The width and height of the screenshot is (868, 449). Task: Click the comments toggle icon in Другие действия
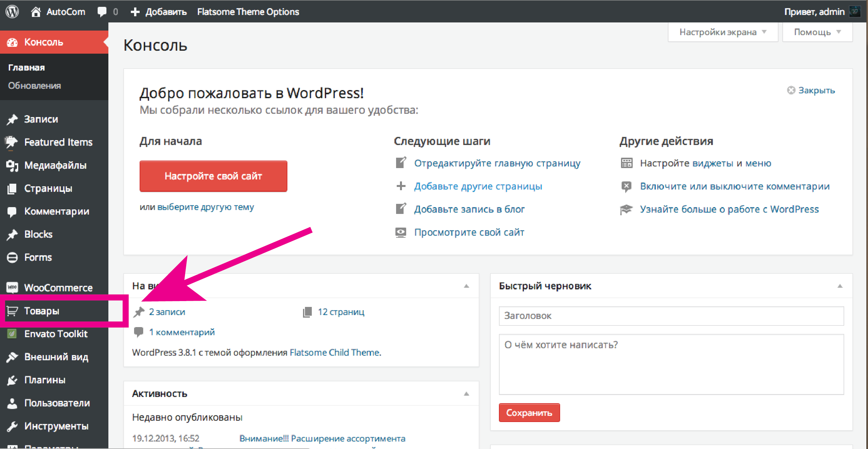[x=627, y=187]
